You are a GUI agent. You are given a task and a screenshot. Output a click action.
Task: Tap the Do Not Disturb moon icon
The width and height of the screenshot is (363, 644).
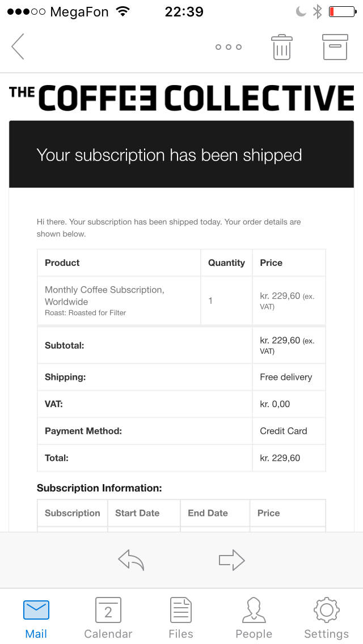click(301, 11)
